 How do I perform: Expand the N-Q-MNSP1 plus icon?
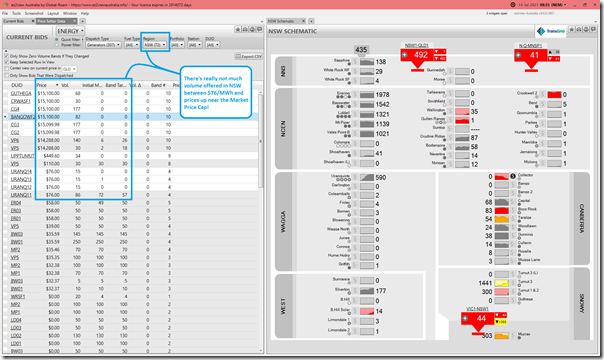pyautogui.click(x=518, y=55)
